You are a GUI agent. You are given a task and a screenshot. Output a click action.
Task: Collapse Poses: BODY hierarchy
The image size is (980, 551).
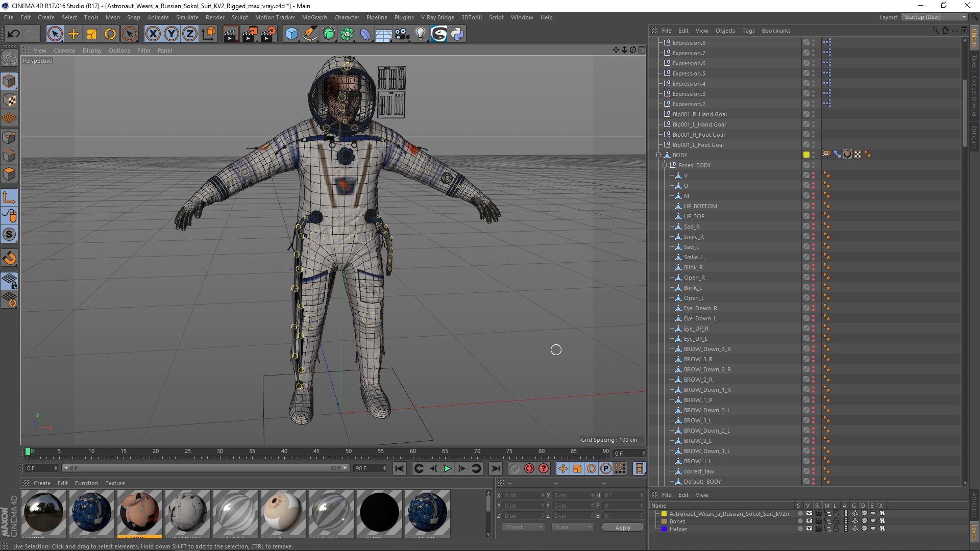(664, 165)
